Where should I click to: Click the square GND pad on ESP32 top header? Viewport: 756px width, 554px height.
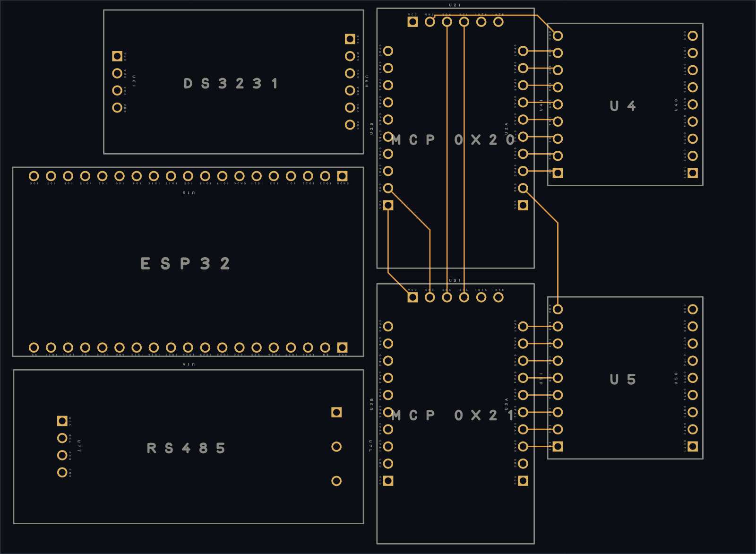coord(342,176)
